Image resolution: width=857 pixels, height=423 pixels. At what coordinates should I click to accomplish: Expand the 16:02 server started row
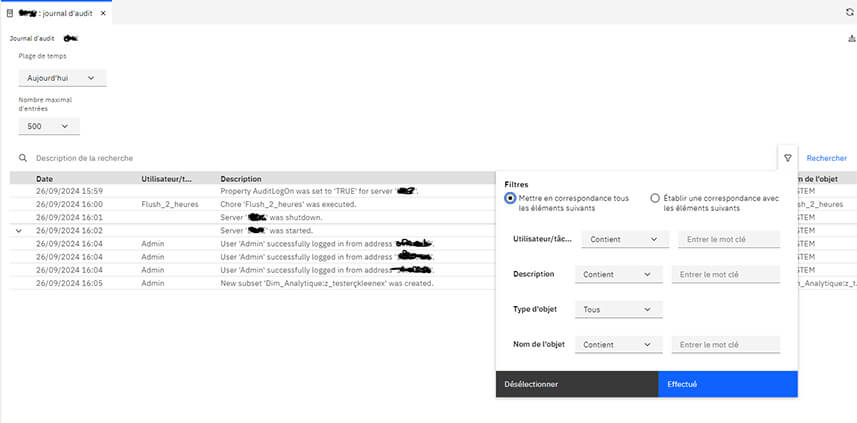(x=19, y=230)
